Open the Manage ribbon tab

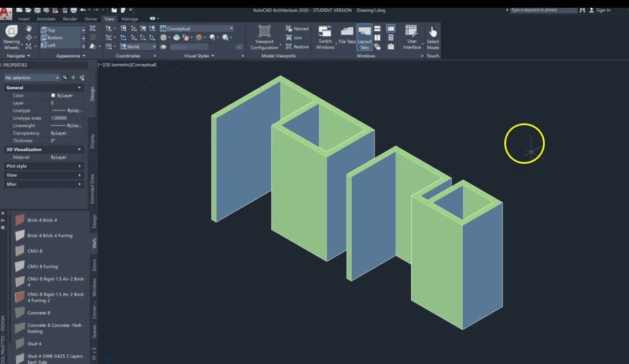(129, 19)
